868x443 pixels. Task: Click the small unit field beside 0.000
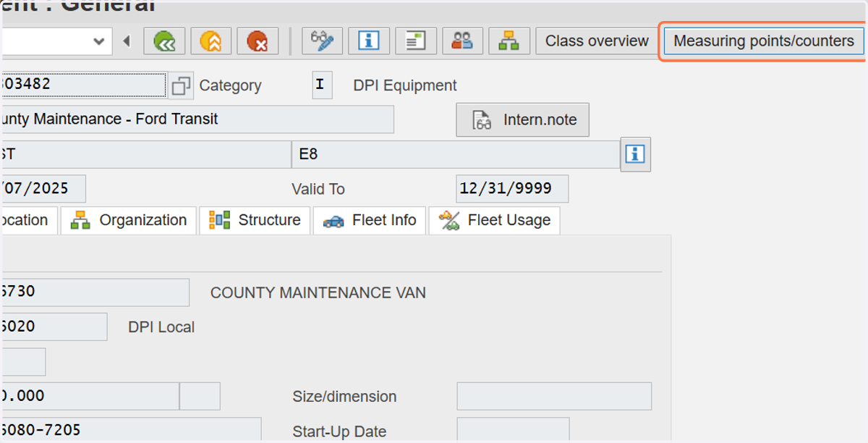200,396
